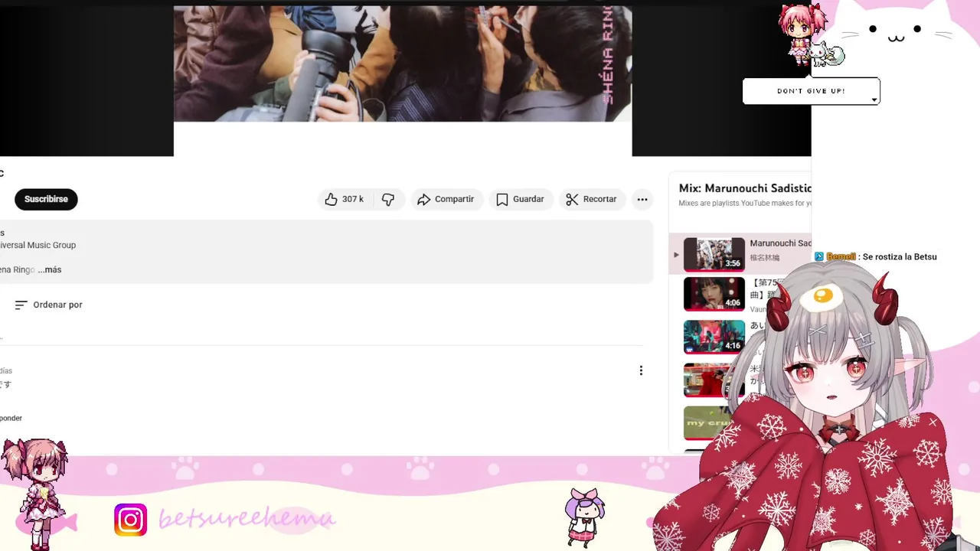Expand the description with ...más
This screenshot has width=980, height=551.
[x=50, y=269]
